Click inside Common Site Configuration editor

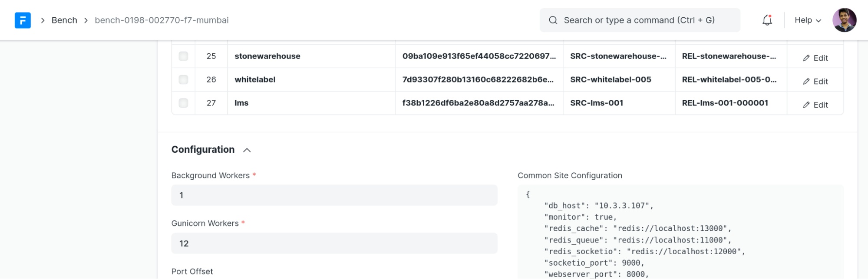[680, 234]
